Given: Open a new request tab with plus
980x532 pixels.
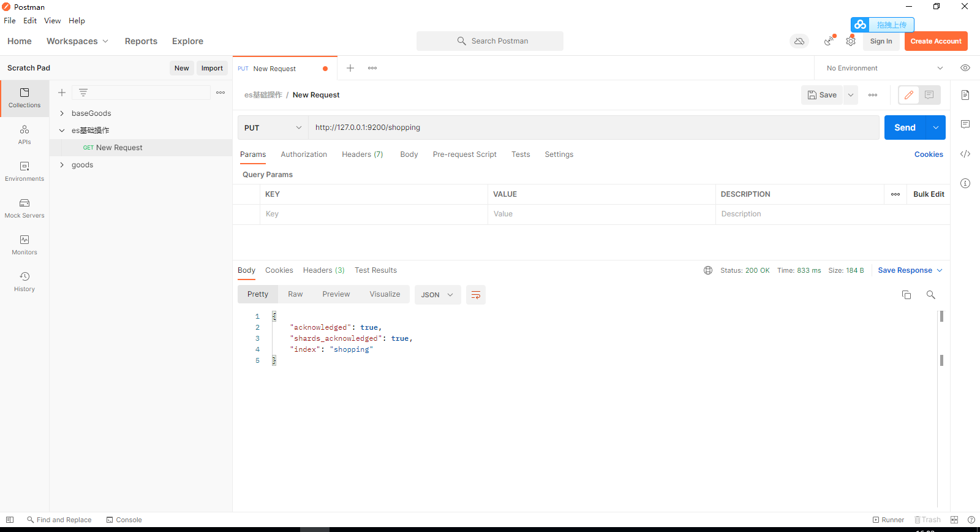Looking at the screenshot, I should tap(350, 68).
